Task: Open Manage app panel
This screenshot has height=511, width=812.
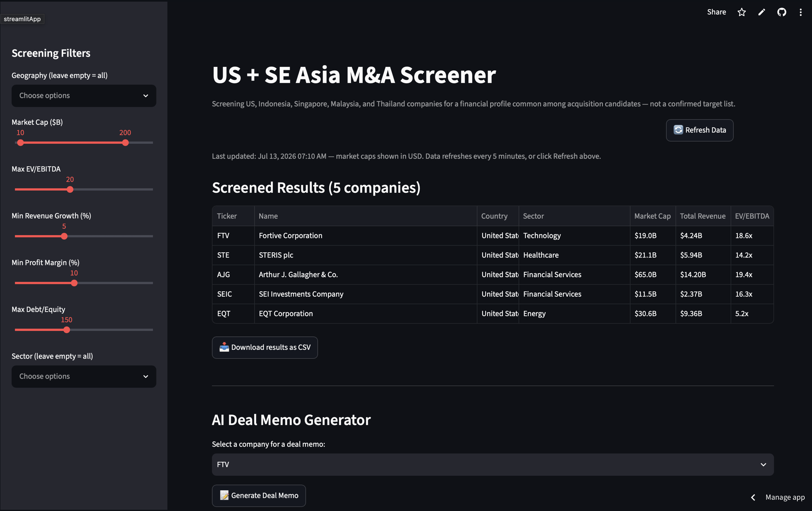Action: click(x=785, y=497)
